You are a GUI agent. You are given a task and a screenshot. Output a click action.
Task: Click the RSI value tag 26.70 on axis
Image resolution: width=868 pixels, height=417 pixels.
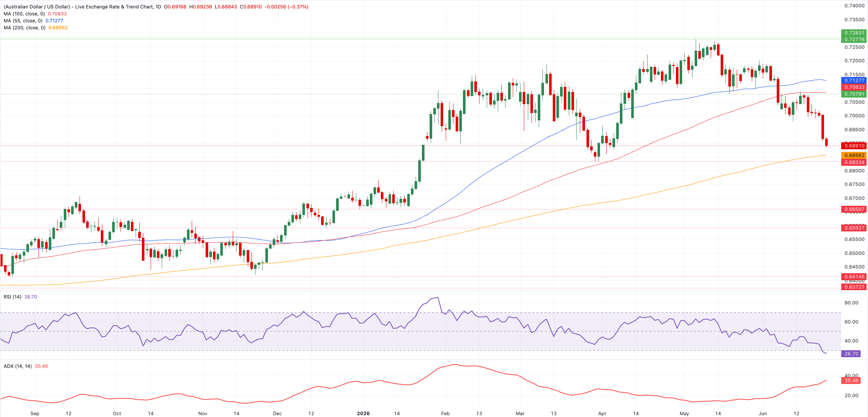click(x=851, y=354)
